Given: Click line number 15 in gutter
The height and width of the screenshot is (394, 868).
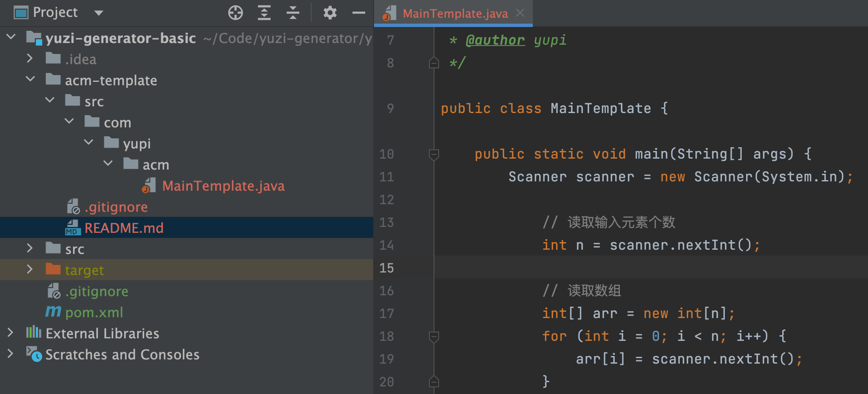Looking at the screenshot, I should [x=386, y=268].
